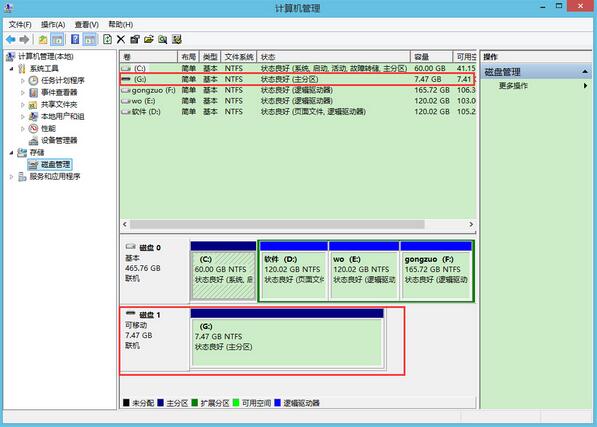
Task: Open the 操作(A) menu
Action: click(53, 25)
